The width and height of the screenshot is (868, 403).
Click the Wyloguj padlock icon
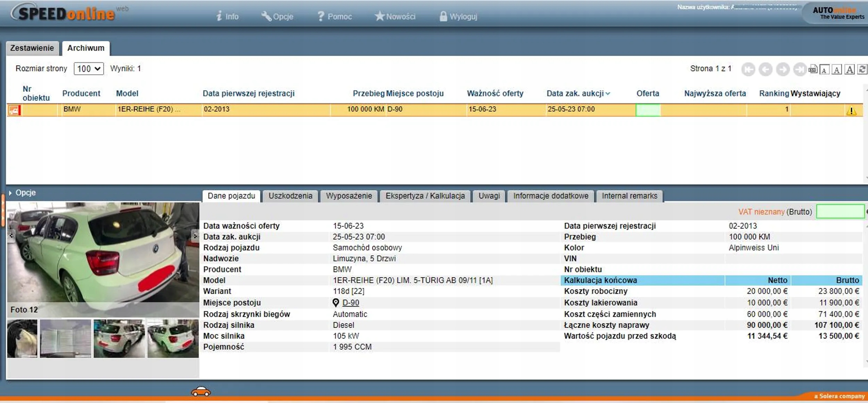(x=443, y=16)
